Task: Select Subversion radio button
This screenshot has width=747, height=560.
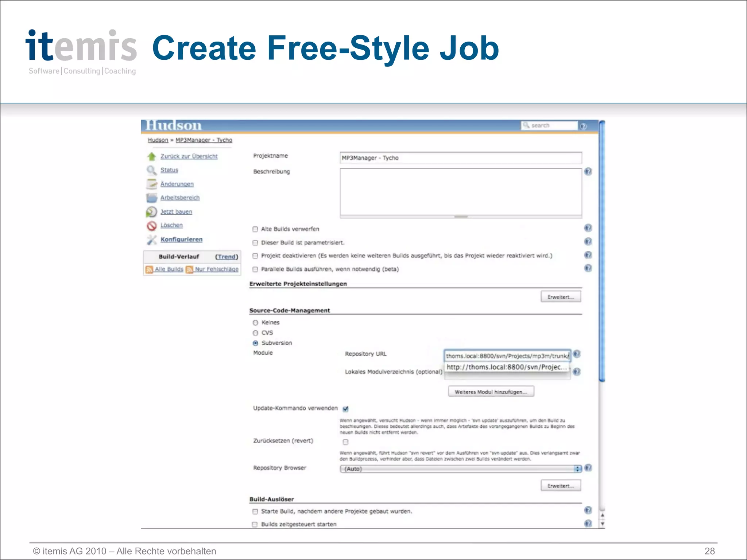Action: pos(255,343)
